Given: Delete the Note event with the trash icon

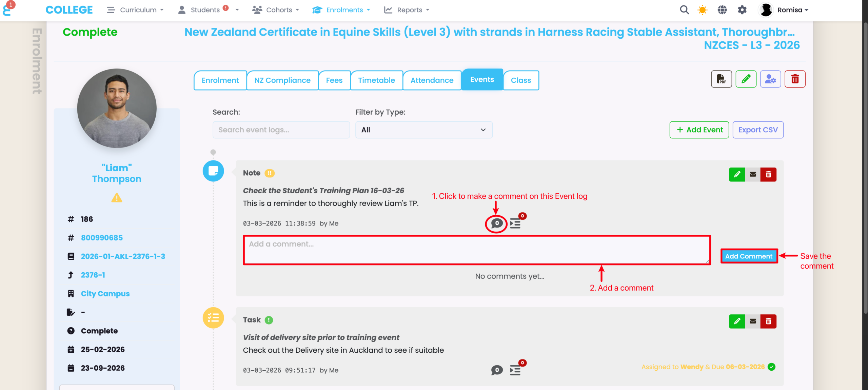Looking at the screenshot, I should (x=768, y=174).
